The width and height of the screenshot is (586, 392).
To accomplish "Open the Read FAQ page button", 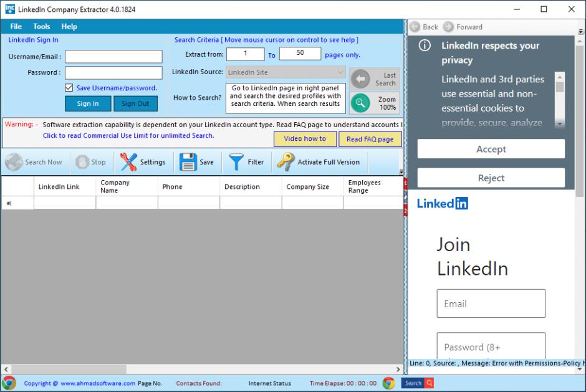I will (x=370, y=139).
